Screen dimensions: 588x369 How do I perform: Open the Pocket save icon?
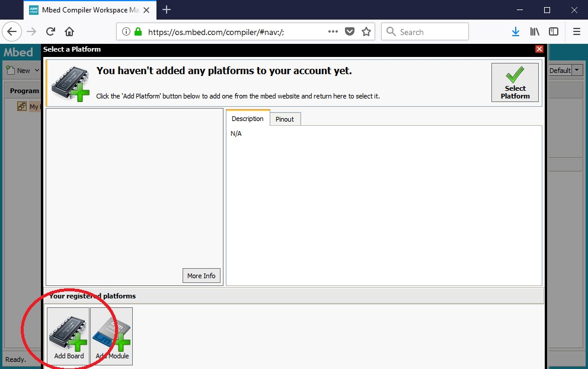pyautogui.click(x=350, y=31)
